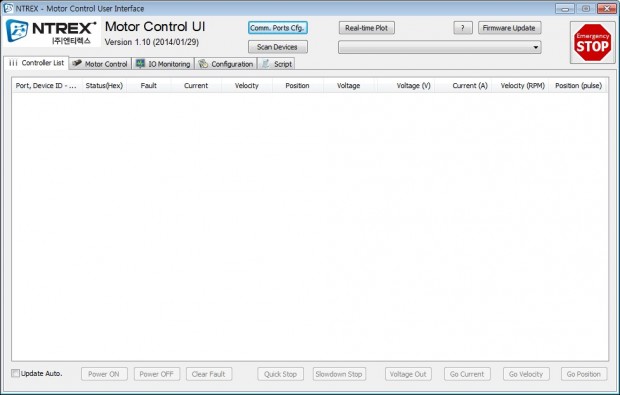Click the NTREX logo image
Viewport: 620px width, 395px height.
(52, 32)
